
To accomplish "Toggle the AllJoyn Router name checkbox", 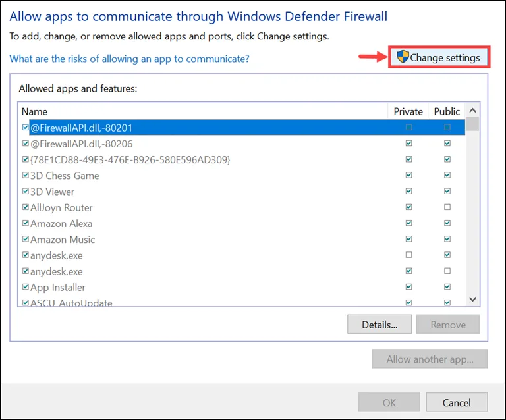I will pos(26,207).
